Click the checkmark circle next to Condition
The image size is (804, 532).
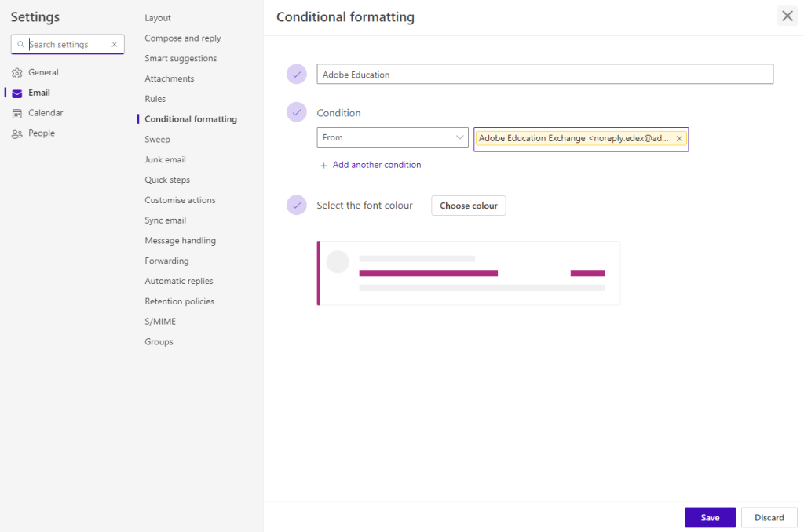[x=297, y=111]
